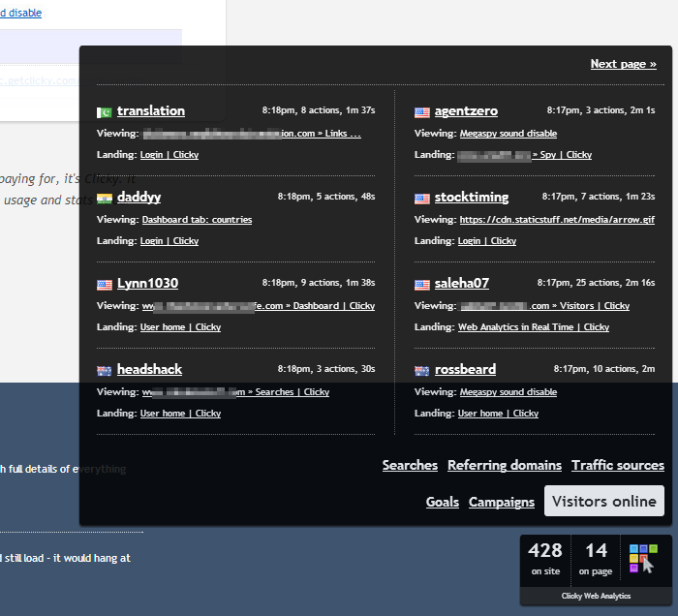Click the 428 on site counter

(x=545, y=558)
